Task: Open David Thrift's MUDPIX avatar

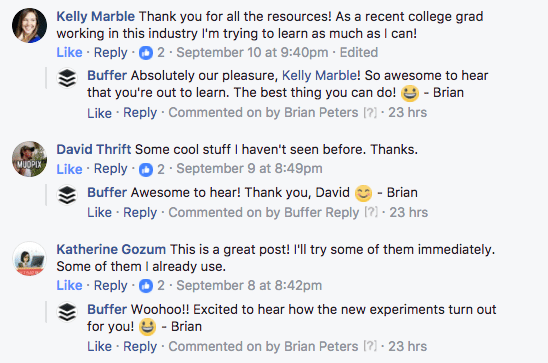Action: point(29,159)
